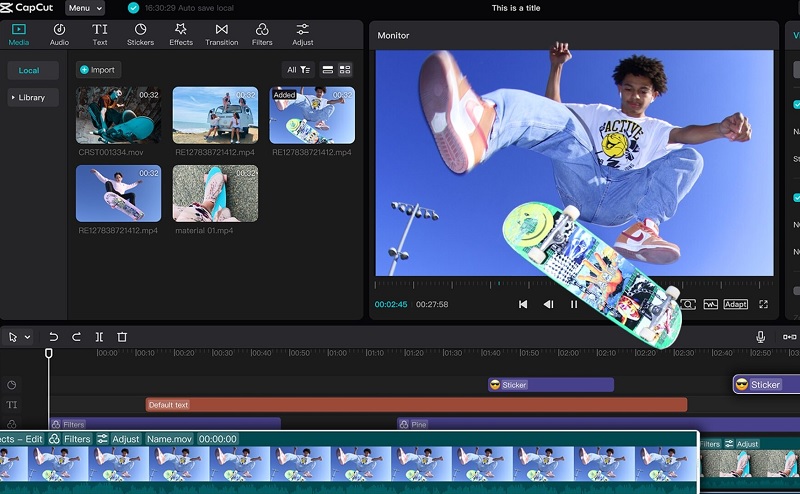Image resolution: width=800 pixels, height=494 pixels.
Task: Click the Import button
Action: pyautogui.click(x=98, y=70)
